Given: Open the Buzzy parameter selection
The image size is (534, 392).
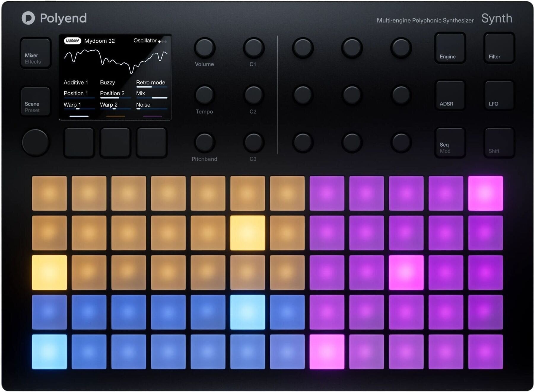Looking at the screenshot, I should click(x=108, y=82).
